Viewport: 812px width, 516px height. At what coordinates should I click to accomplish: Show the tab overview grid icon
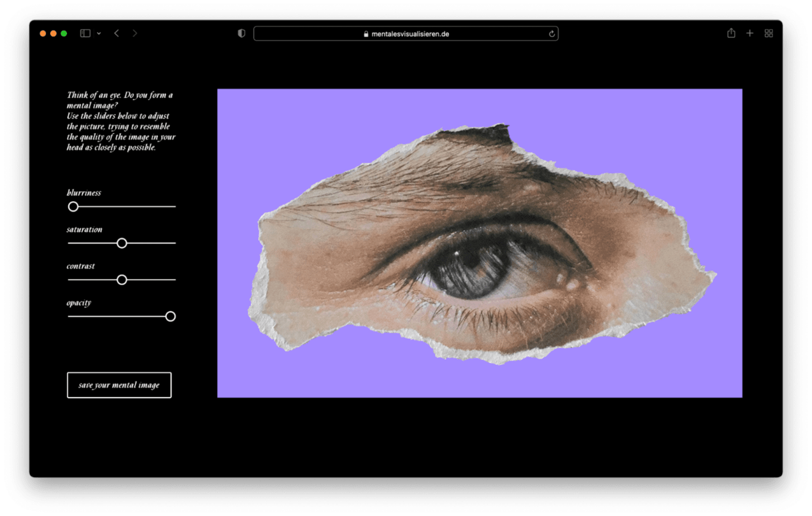point(769,34)
